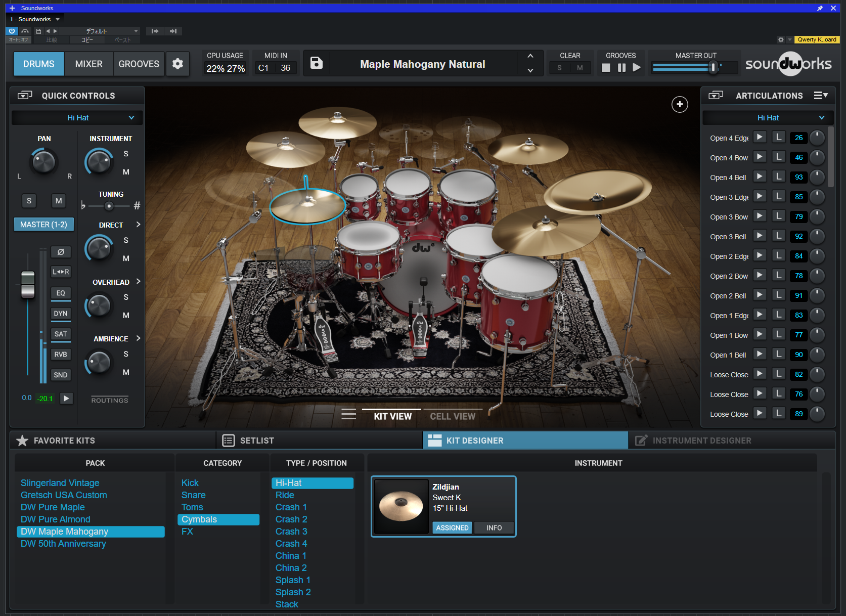
Task: Toggle the EQ effect button
Action: 61,293
